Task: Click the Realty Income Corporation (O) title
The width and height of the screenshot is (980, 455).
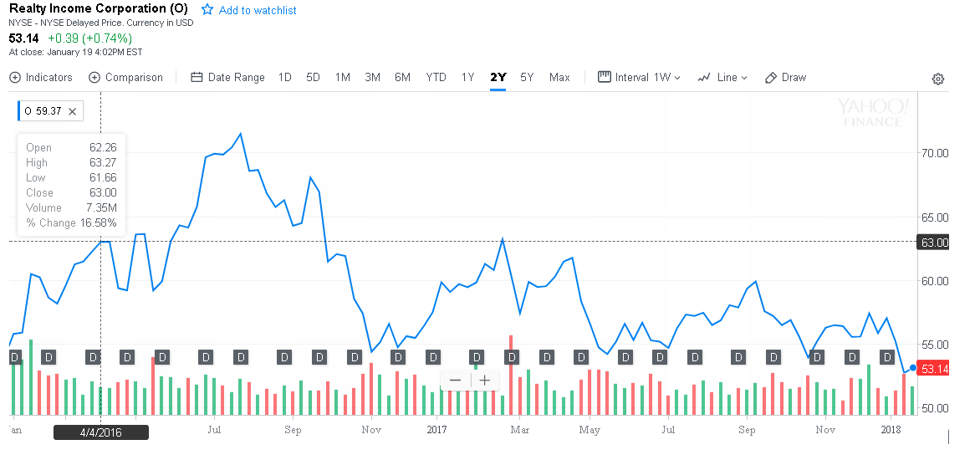Action: [x=98, y=10]
